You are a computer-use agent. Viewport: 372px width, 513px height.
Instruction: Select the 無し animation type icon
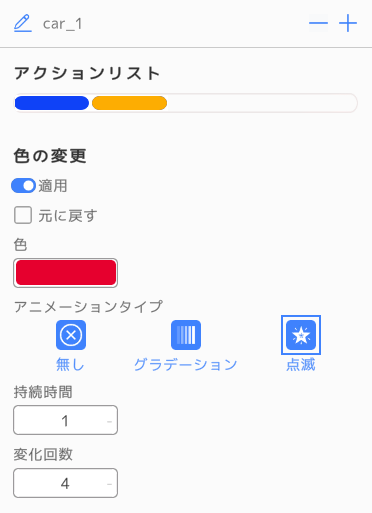[x=71, y=335]
